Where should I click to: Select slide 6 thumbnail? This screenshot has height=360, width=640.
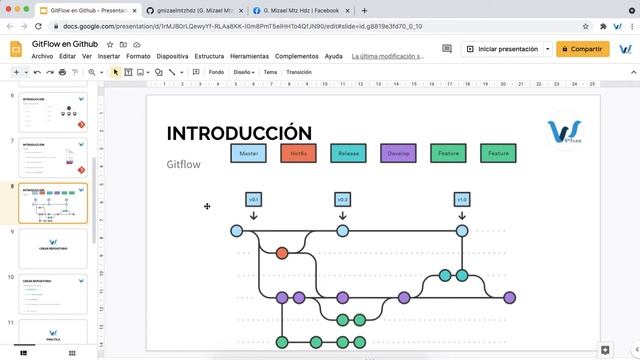53,112
